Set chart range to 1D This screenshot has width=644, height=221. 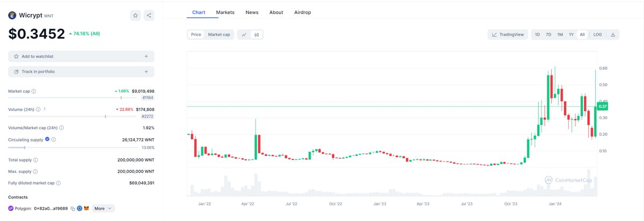[x=537, y=34]
